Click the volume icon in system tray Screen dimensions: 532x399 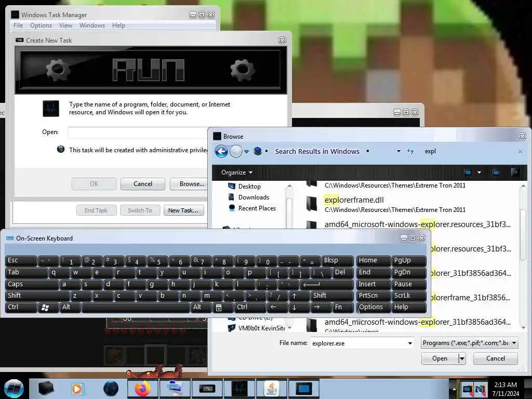click(x=480, y=389)
